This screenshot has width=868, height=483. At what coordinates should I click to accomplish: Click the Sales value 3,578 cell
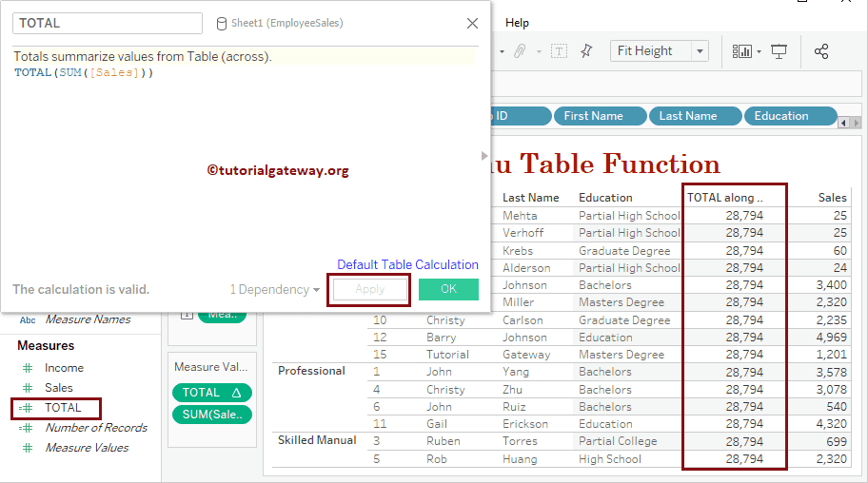pyautogui.click(x=832, y=372)
